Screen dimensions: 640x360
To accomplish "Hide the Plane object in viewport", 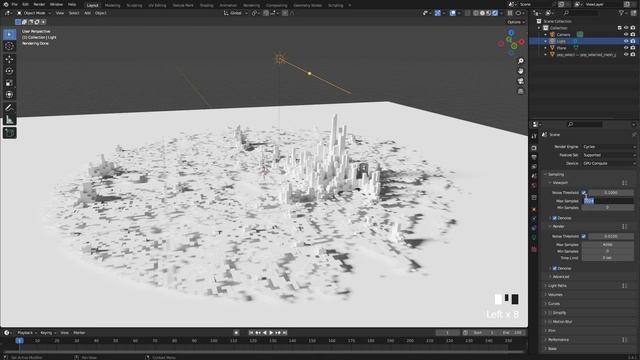I will (626, 48).
